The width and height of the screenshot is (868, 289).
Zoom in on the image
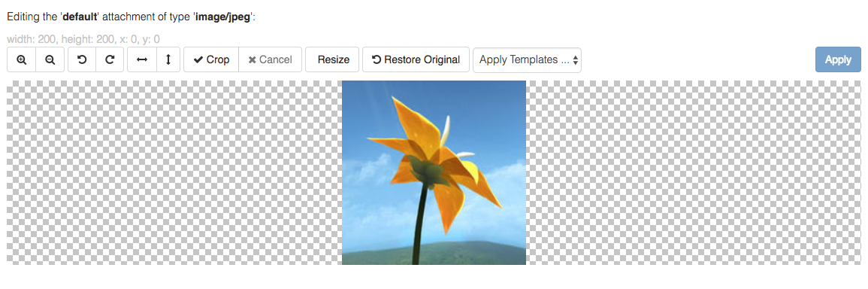[22, 60]
